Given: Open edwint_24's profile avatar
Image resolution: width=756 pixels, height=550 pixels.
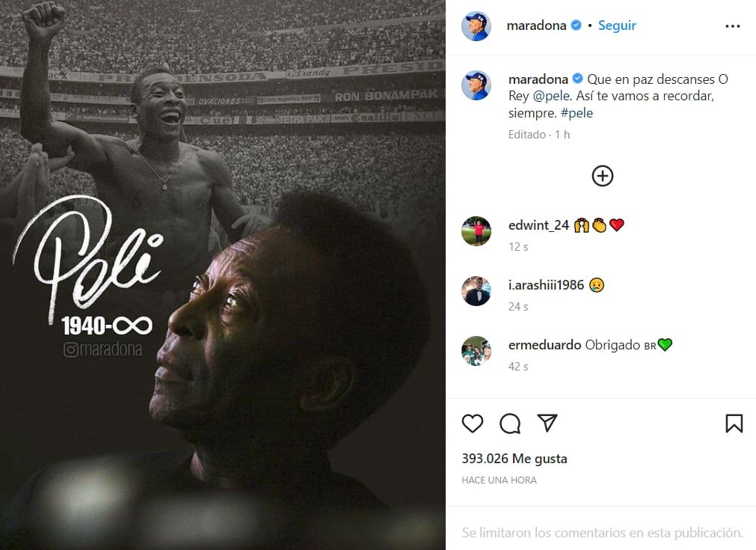Looking at the screenshot, I should pyautogui.click(x=476, y=231).
